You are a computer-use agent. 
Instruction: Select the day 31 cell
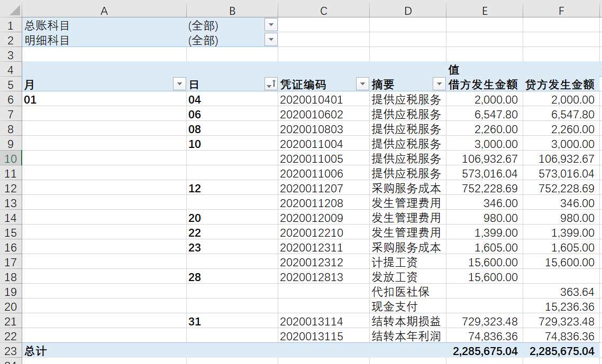pyautogui.click(x=232, y=321)
